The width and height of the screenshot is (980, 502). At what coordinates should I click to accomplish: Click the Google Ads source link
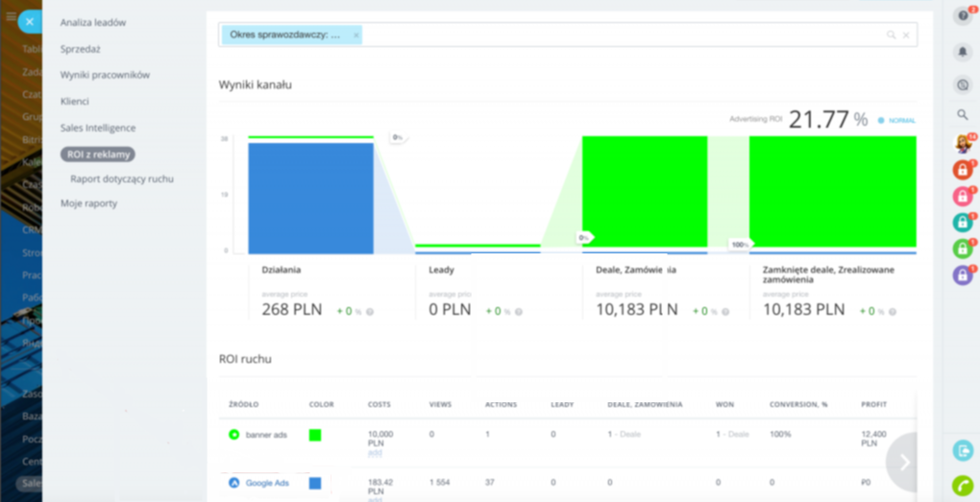tap(266, 483)
